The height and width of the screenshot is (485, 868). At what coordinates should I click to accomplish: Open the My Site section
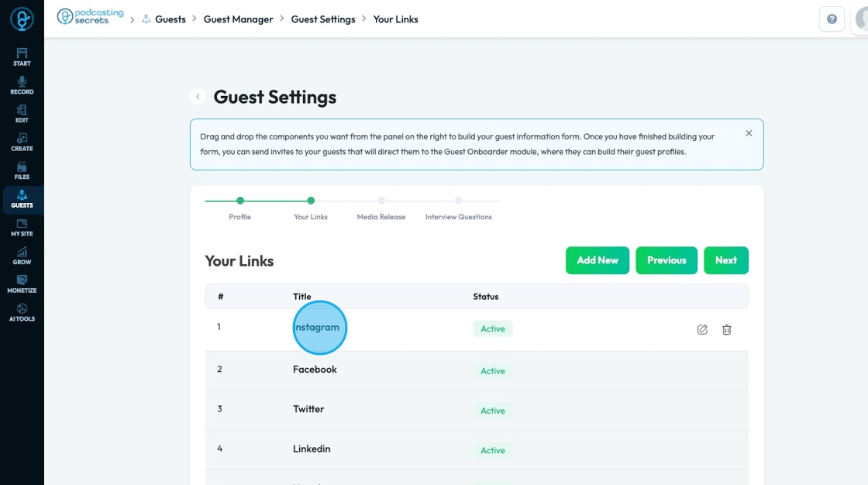[22, 228]
